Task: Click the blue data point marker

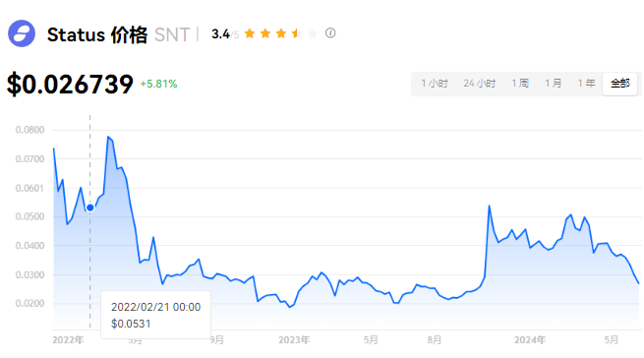Action: coord(89,208)
